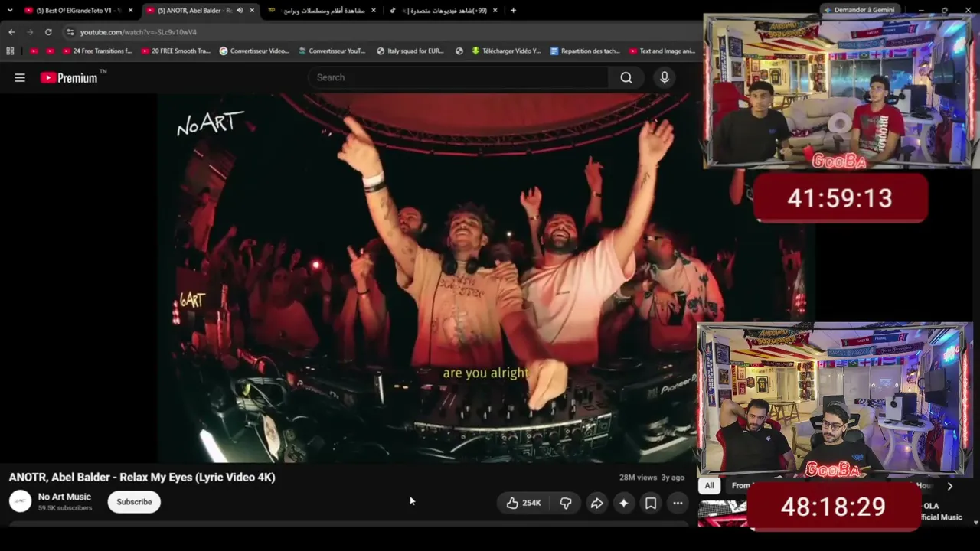Click the 59.5K subscribers count

click(65, 508)
